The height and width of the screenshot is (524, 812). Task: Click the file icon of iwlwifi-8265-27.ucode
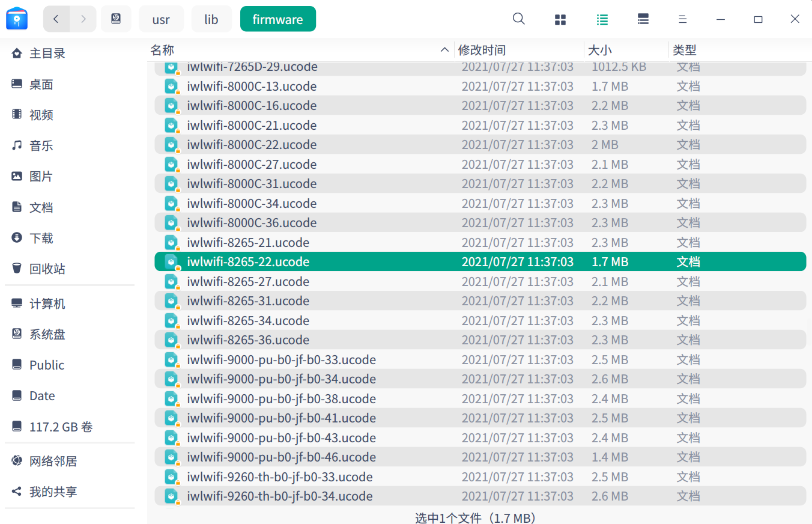pyautogui.click(x=172, y=282)
